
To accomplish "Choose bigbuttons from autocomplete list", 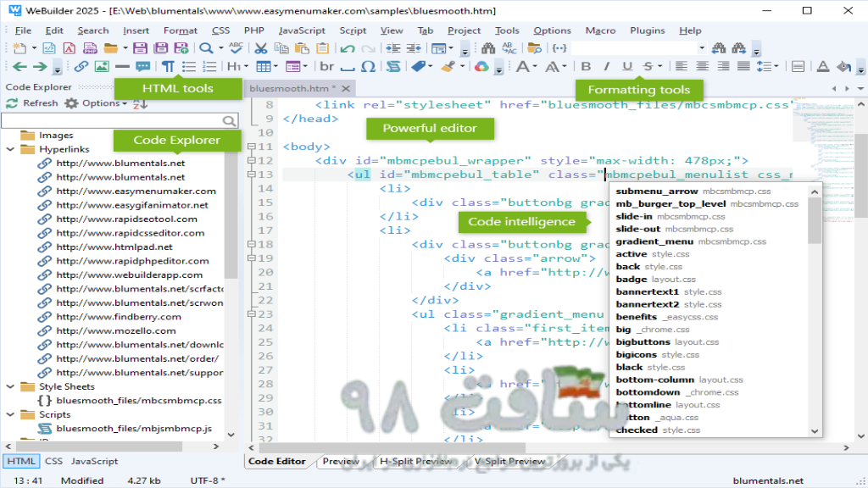I will [643, 342].
